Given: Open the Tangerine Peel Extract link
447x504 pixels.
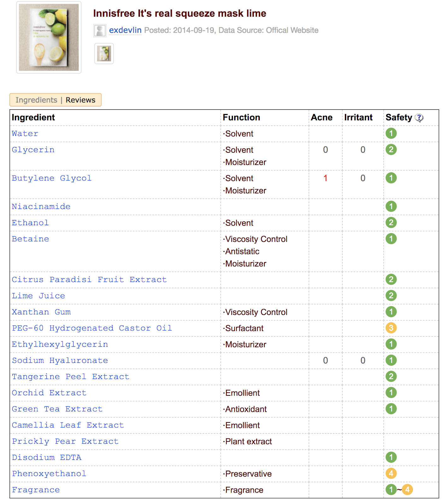Looking at the screenshot, I should [71, 377].
